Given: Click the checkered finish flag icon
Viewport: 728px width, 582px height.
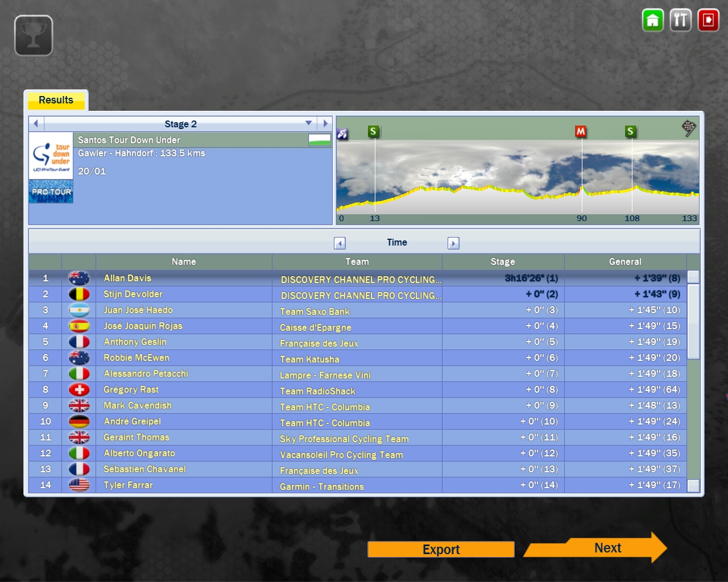Looking at the screenshot, I should tap(689, 127).
